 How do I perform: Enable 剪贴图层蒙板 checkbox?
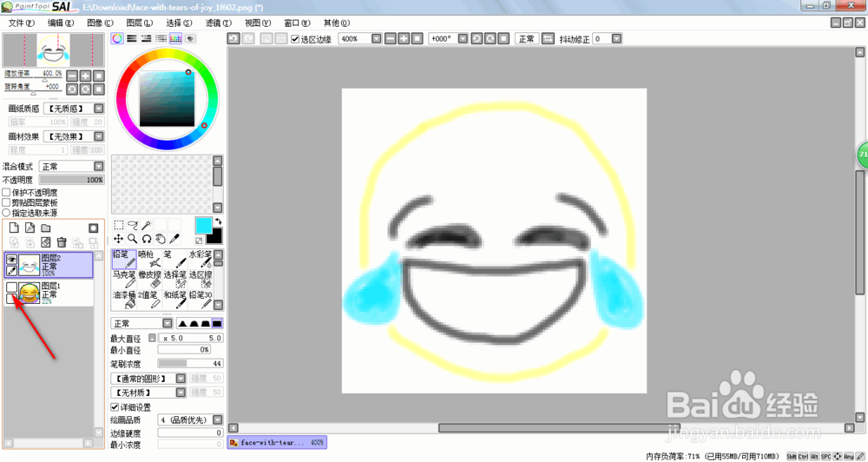[7, 202]
